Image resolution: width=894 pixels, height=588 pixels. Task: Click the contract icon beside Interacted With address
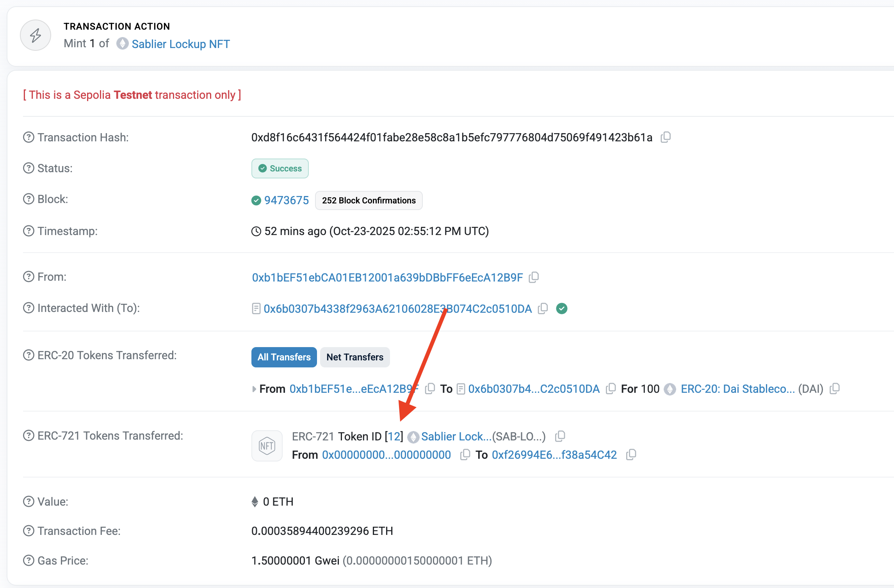[256, 308]
